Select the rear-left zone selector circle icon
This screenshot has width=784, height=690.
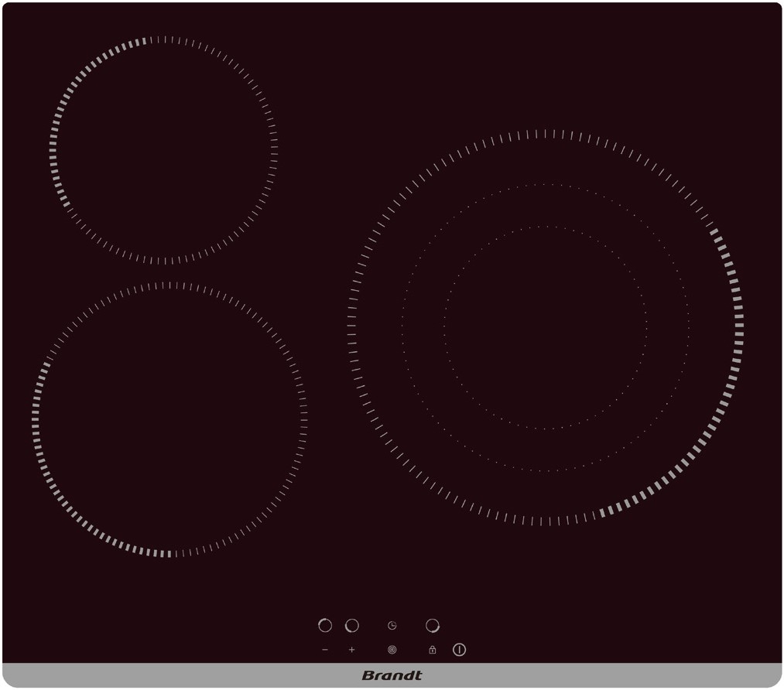(x=325, y=625)
